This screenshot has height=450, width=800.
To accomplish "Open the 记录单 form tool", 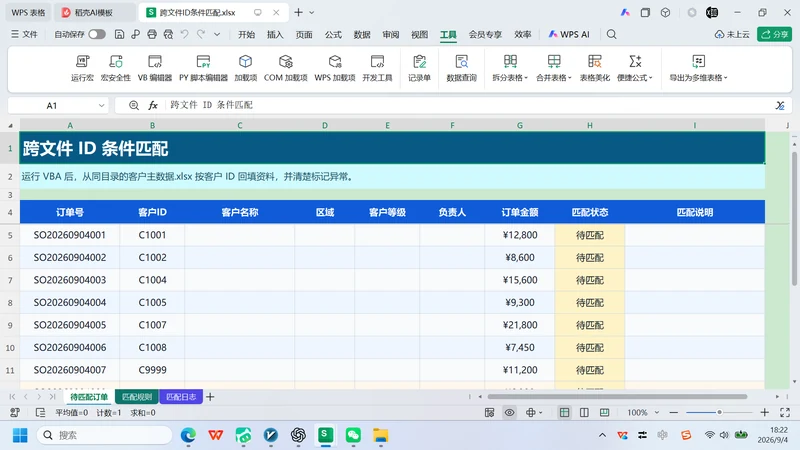I will point(419,68).
